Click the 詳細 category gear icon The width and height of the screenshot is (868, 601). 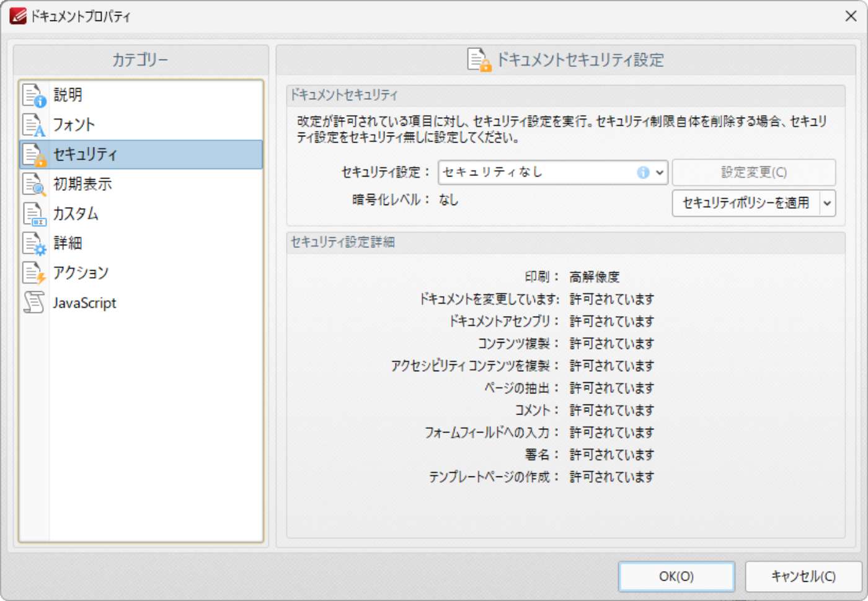click(x=34, y=243)
